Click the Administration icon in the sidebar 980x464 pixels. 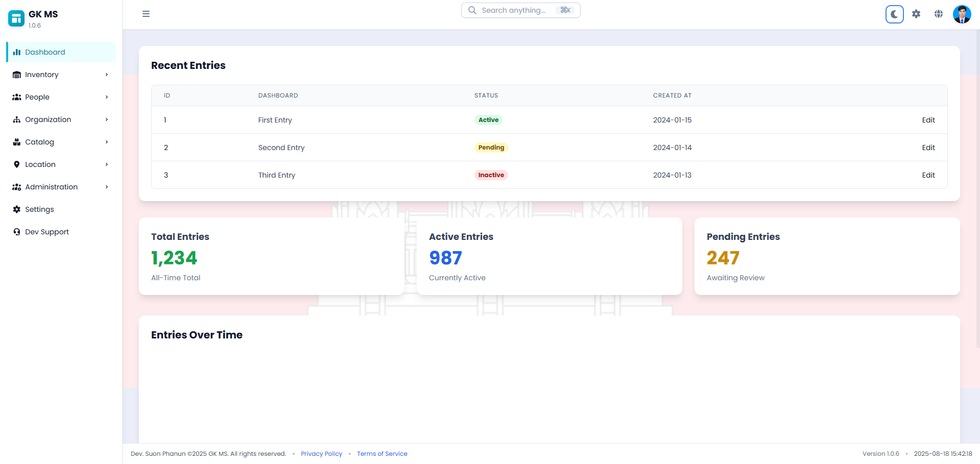[17, 187]
